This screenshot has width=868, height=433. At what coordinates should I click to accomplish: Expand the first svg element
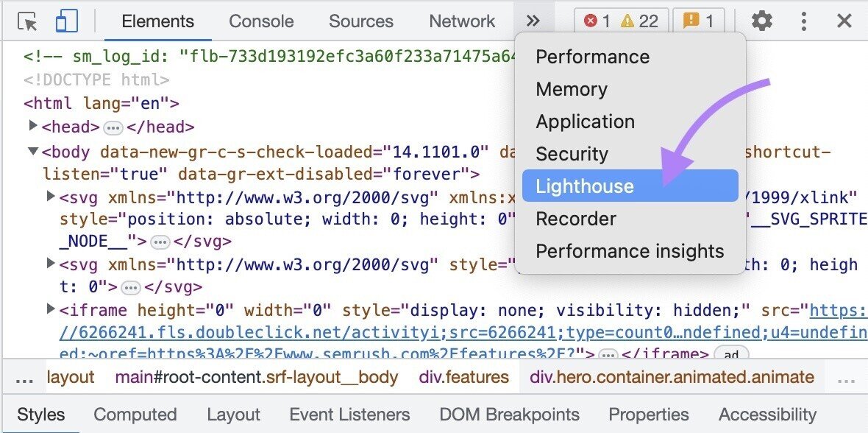coord(50,197)
